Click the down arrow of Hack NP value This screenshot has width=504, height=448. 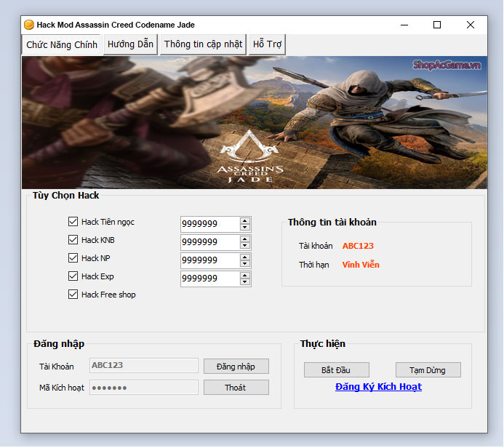[x=245, y=264]
